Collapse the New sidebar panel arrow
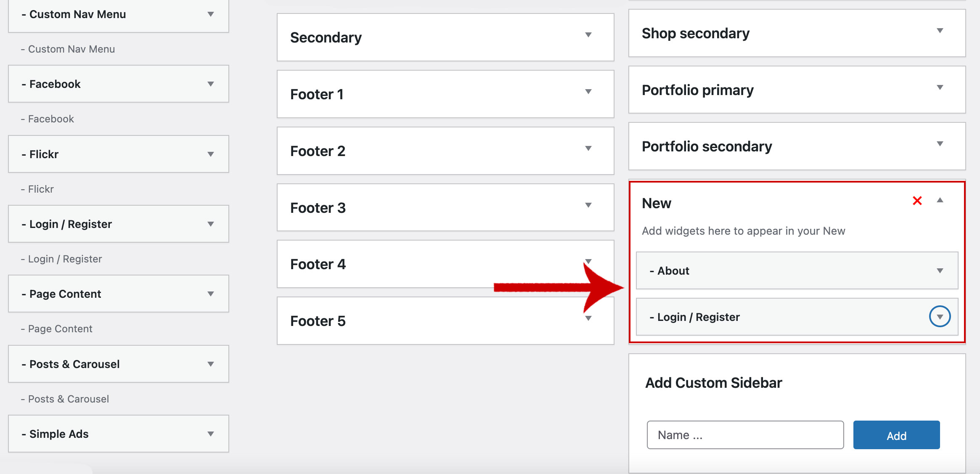 coord(940,201)
